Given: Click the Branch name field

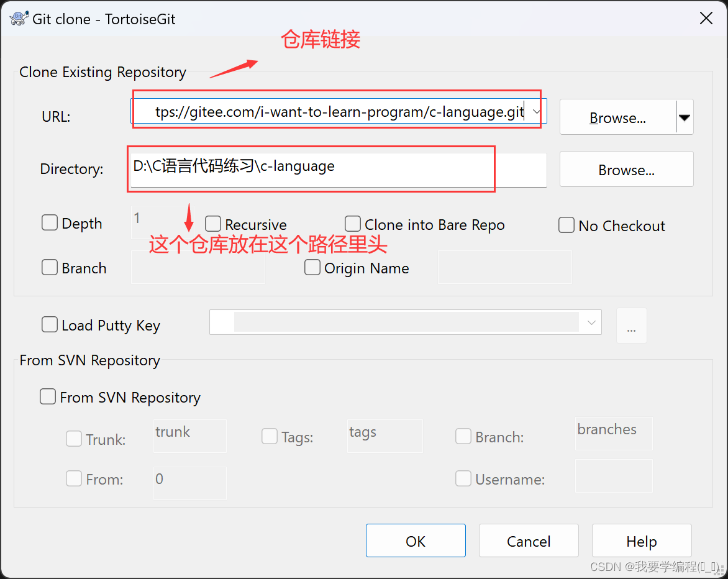Looking at the screenshot, I should tap(198, 267).
